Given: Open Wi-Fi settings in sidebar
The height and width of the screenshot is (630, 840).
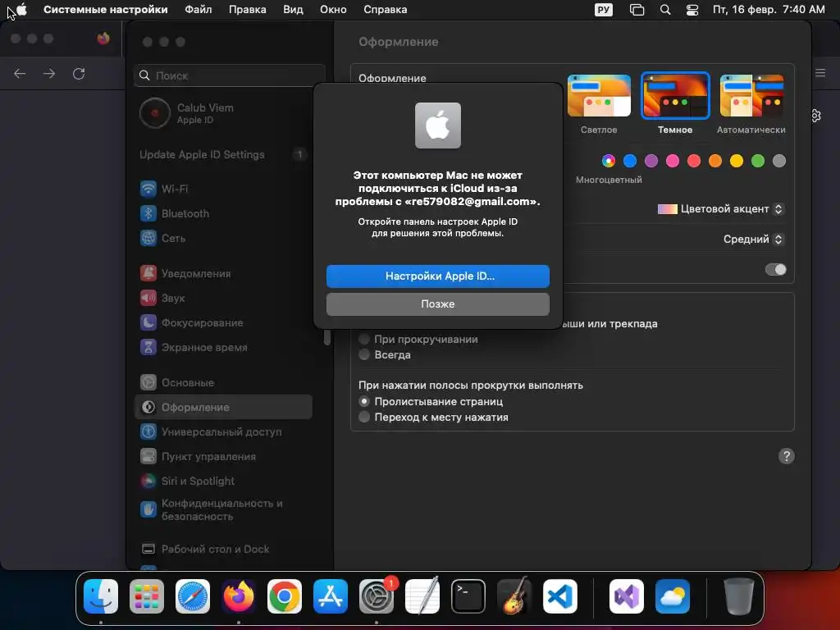Looking at the screenshot, I should click(x=223, y=189).
